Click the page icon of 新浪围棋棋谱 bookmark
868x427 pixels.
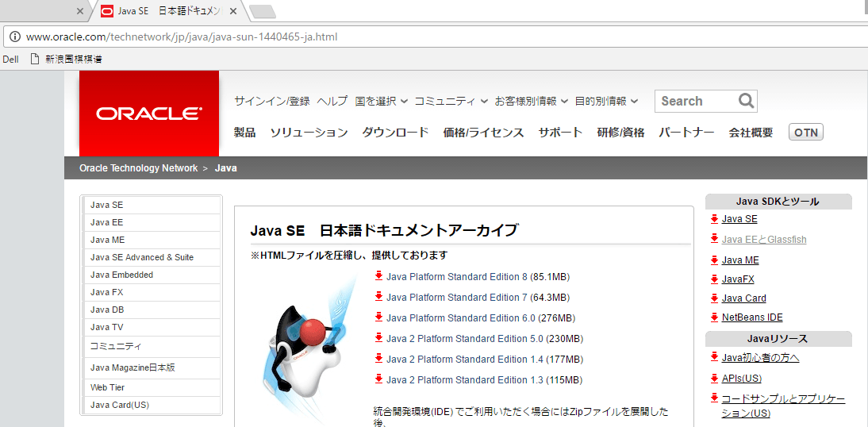(x=35, y=59)
